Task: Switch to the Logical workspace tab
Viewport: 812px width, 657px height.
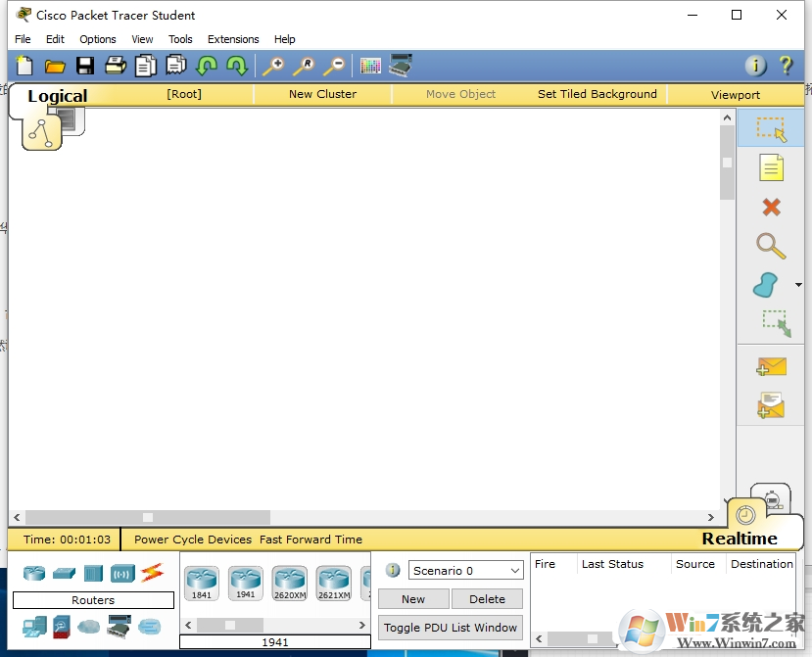Action: pyautogui.click(x=56, y=95)
